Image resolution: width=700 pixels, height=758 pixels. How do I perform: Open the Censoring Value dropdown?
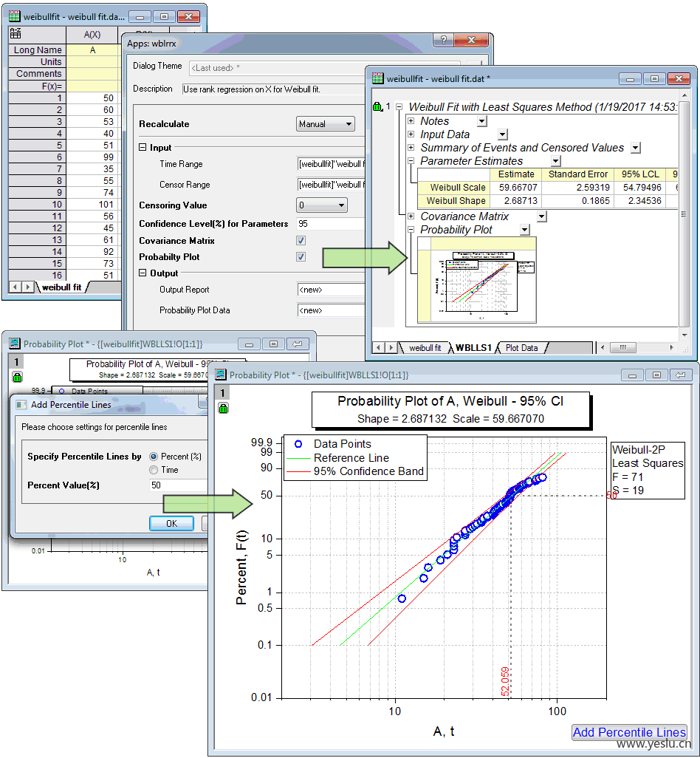[x=322, y=205]
